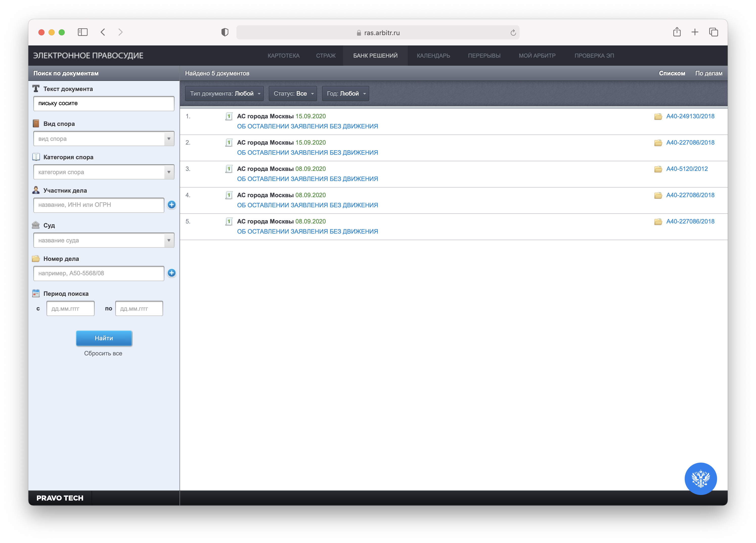This screenshot has width=756, height=543.
Task: Open the Год: Любой dropdown
Action: [x=345, y=94]
